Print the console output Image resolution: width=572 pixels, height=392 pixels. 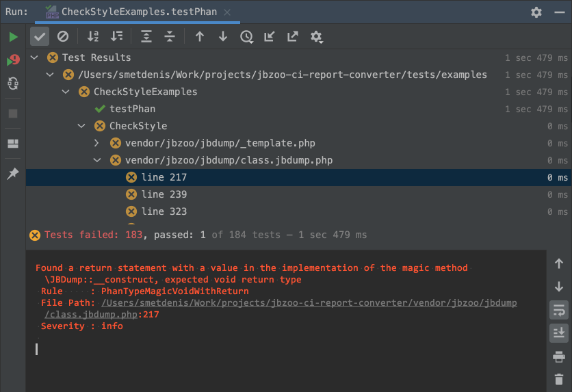[559, 356]
